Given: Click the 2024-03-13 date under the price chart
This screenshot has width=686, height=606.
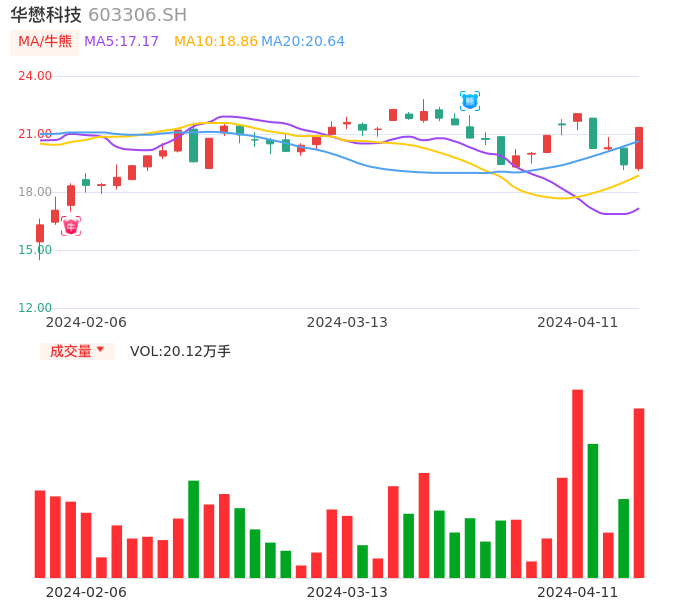Looking at the screenshot, I should pyautogui.click(x=347, y=322).
